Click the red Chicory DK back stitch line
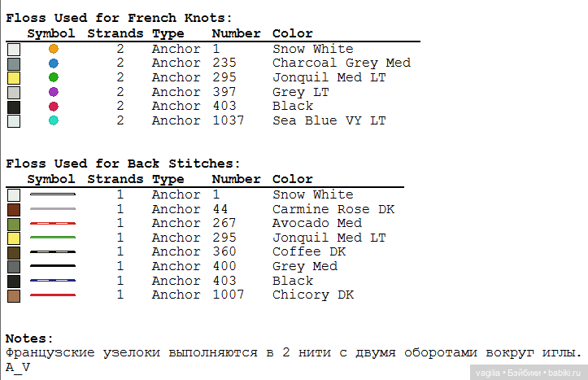This screenshot has height=380, width=588. click(53, 295)
